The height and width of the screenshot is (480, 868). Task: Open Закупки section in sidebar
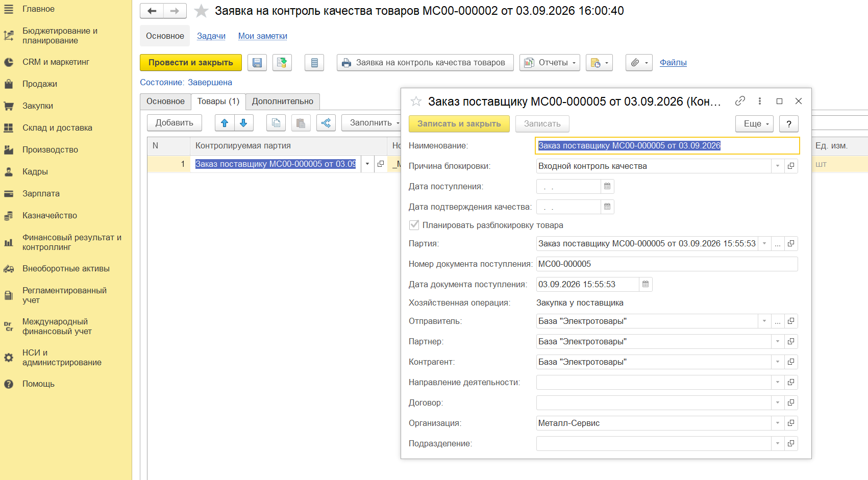click(x=38, y=106)
